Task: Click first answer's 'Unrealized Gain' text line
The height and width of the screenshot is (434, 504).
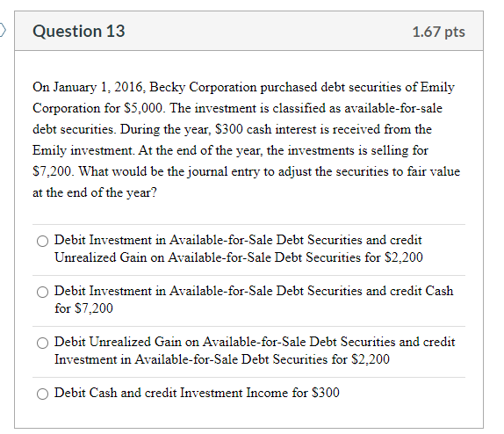Action: point(239,257)
